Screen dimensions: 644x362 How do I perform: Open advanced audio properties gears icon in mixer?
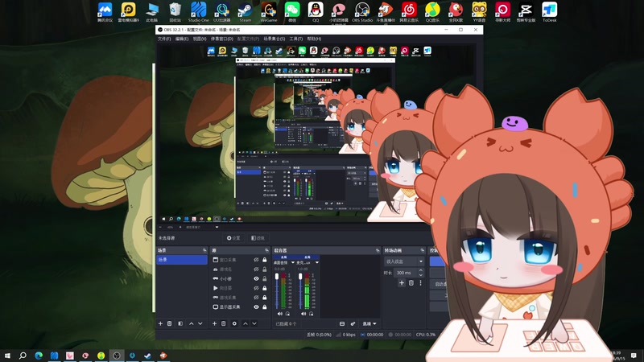353,324
